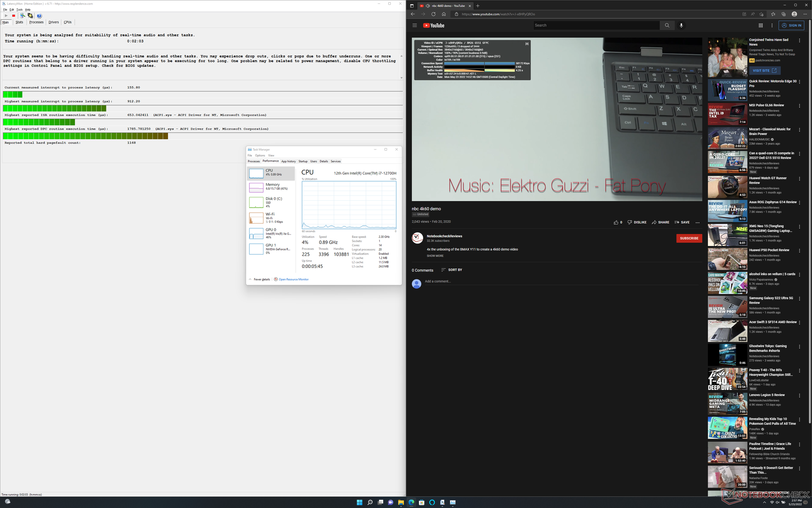This screenshot has width=812, height=508.
Task: Open comments SORT BY dropdown
Action: click(x=451, y=270)
